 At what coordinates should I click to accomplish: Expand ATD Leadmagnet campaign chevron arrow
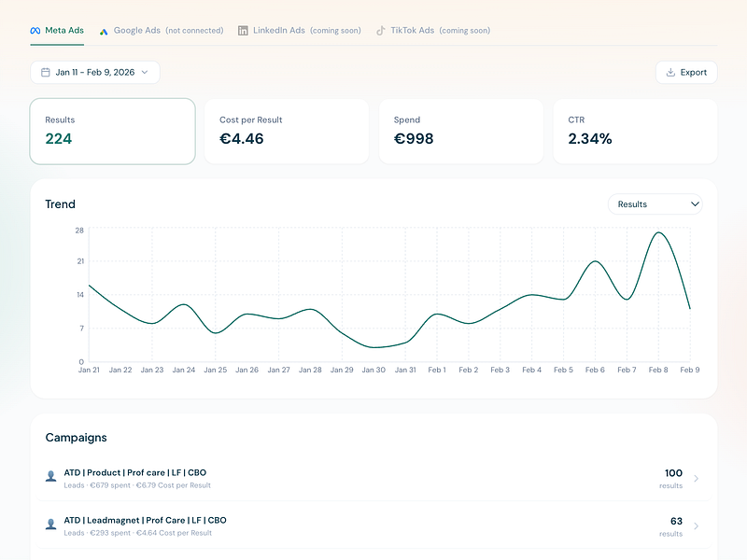tap(696, 526)
